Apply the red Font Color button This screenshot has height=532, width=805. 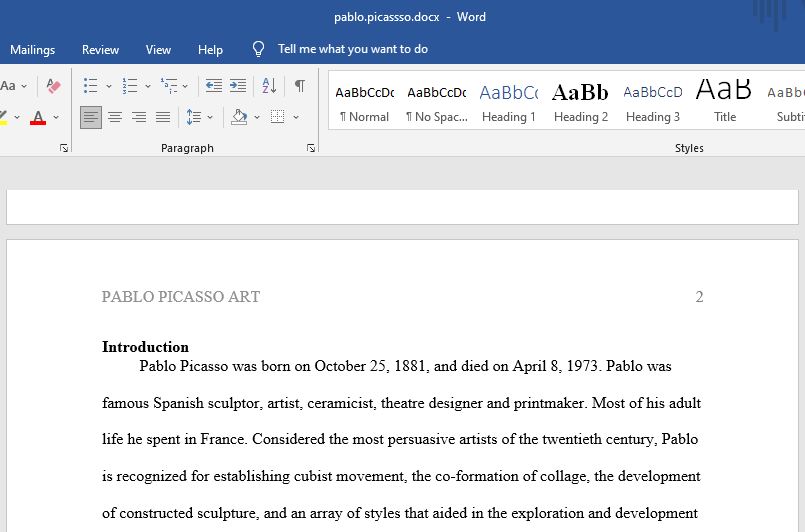(38, 118)
